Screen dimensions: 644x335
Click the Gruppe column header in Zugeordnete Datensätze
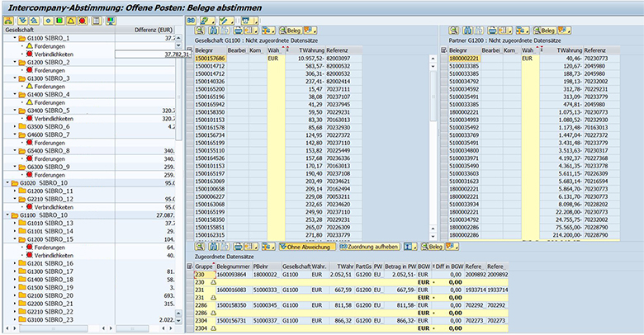pos(204,267)
